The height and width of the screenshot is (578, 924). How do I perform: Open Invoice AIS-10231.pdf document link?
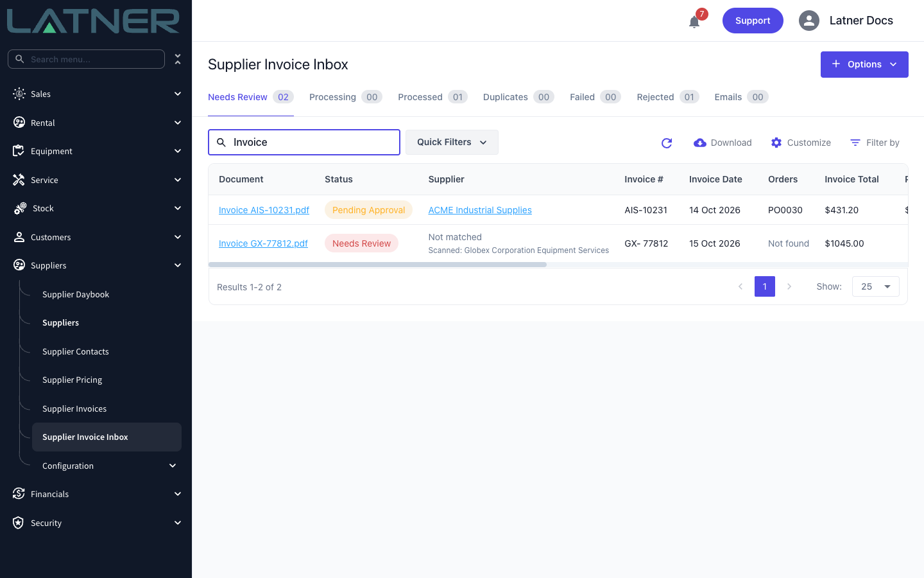(x=264, y=210)
